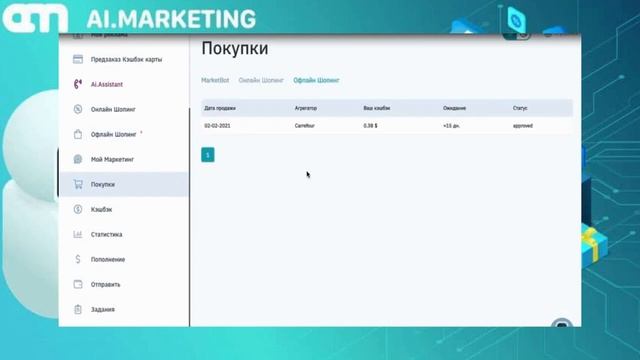Click the clipboard icon for Задания
640x360 pixels.
pyautogui.click(x=78, y=309)
